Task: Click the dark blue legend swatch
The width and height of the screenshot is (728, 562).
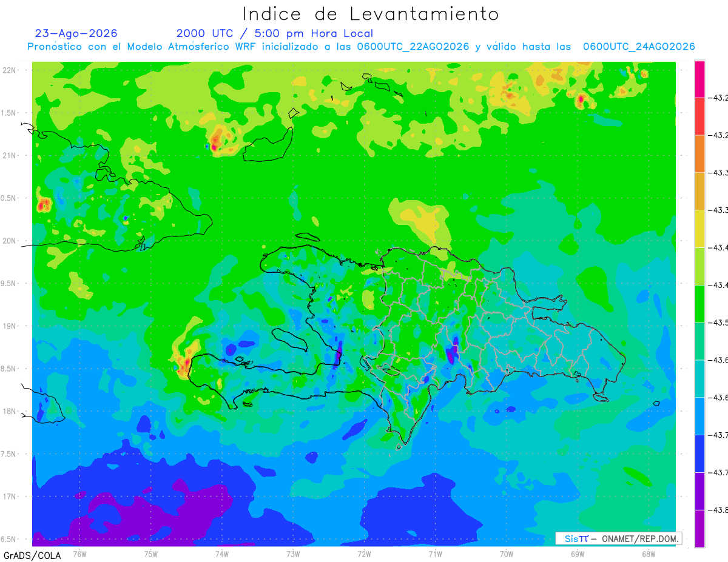Action: (x=699, y=453)
